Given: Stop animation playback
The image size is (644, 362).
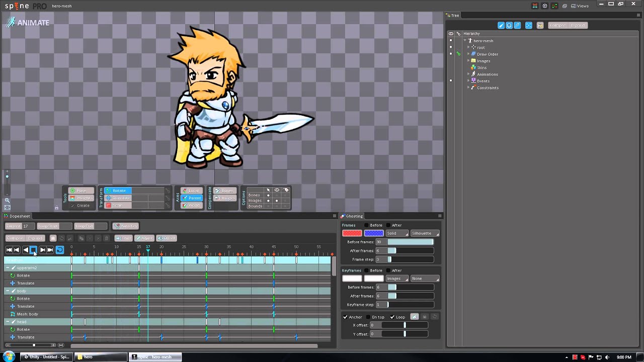Looking at the screenshot, I should (x=33, y=250).
